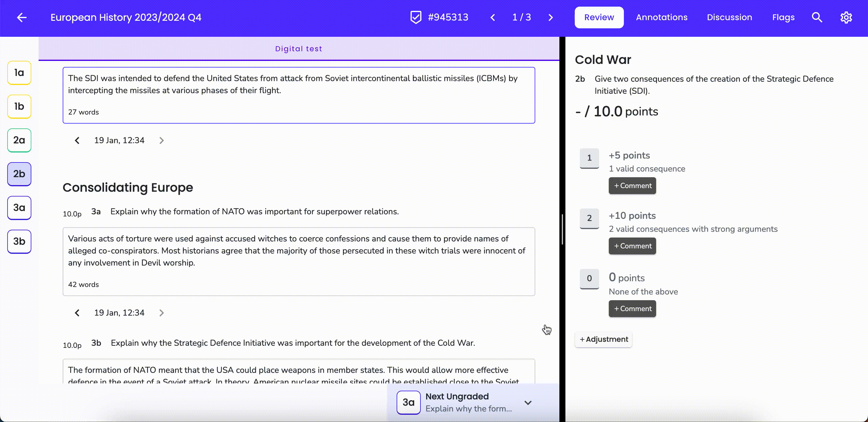
Task: Jump to question 2a in sidebar
Action: 19,140
